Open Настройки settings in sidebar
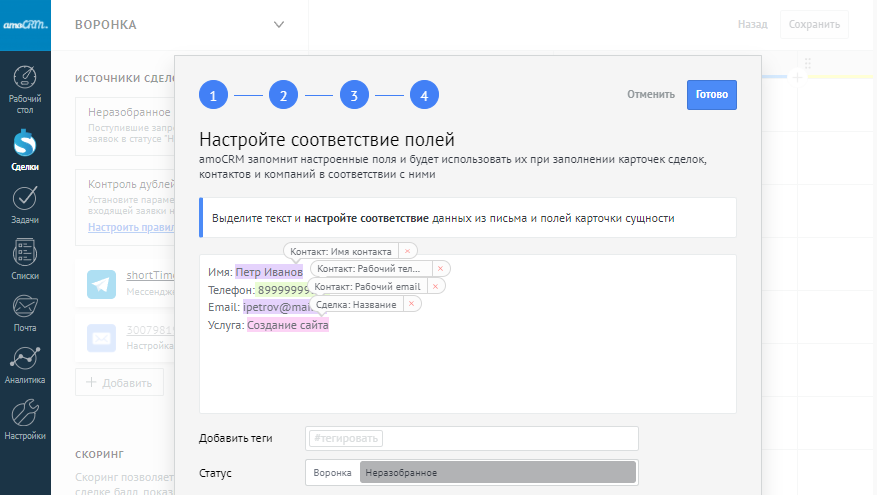 (25, 420)
